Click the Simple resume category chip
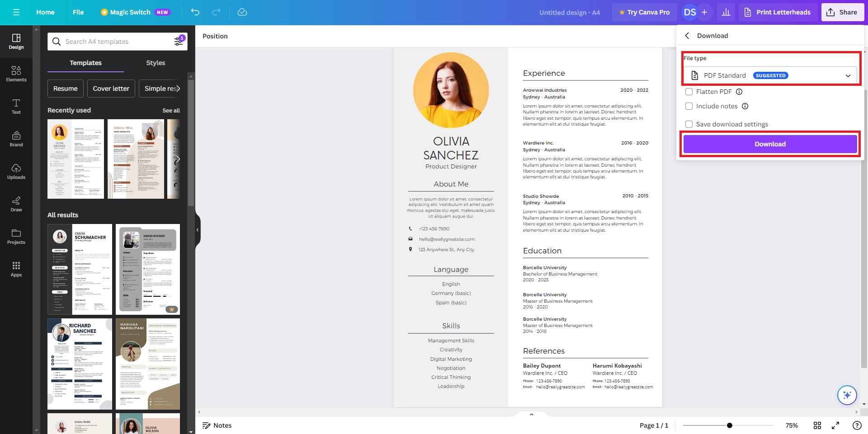Viewport: 868px width, 434px height. [160, 89]
